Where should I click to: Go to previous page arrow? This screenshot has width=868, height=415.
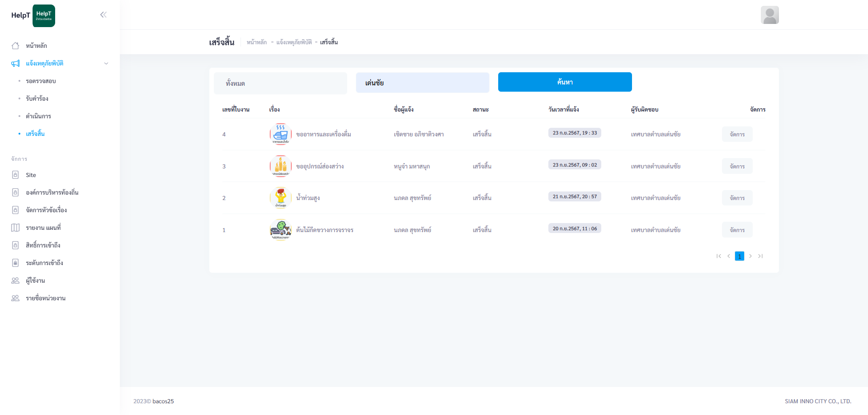click(x=729, y=256)
